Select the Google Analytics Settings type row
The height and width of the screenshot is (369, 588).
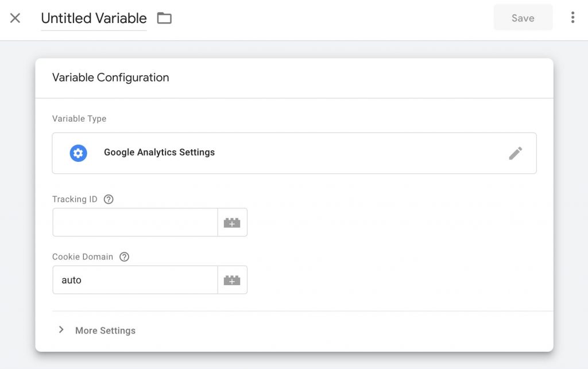click(158, 153)
